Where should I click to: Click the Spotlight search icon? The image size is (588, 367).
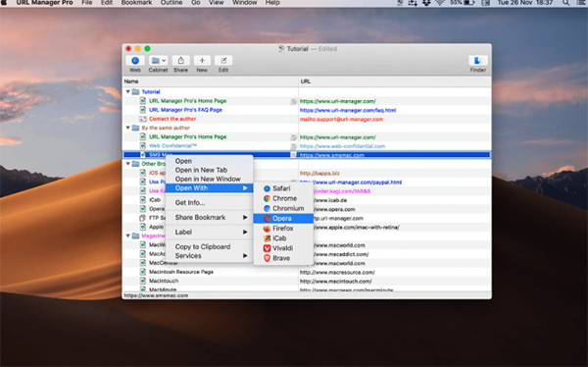[x=565, y=3]
